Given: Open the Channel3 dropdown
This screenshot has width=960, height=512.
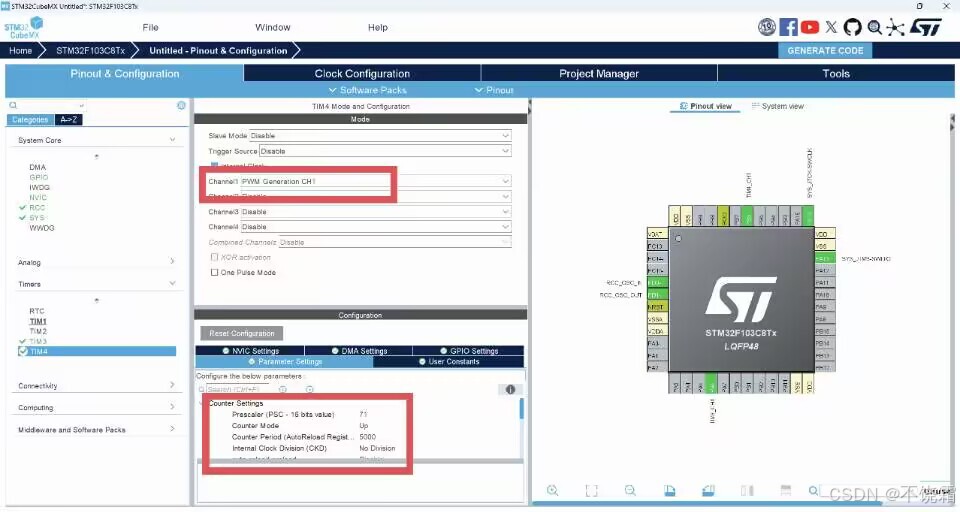Looking at the screenshot, I should coord(376,212).
